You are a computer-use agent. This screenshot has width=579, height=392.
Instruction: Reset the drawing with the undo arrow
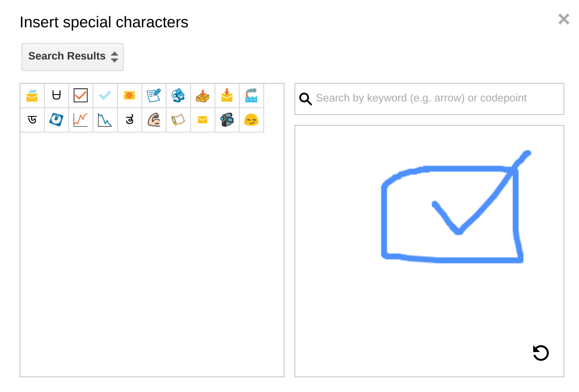tap(541, 353)
